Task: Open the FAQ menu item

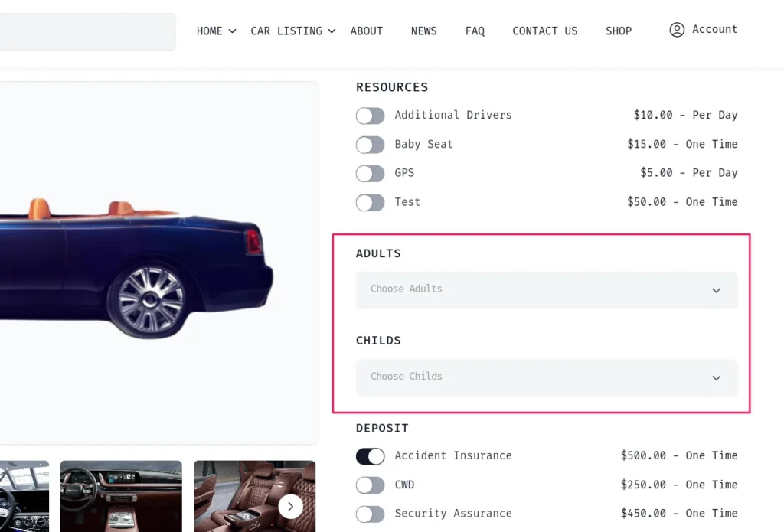Action: [475, 31]
